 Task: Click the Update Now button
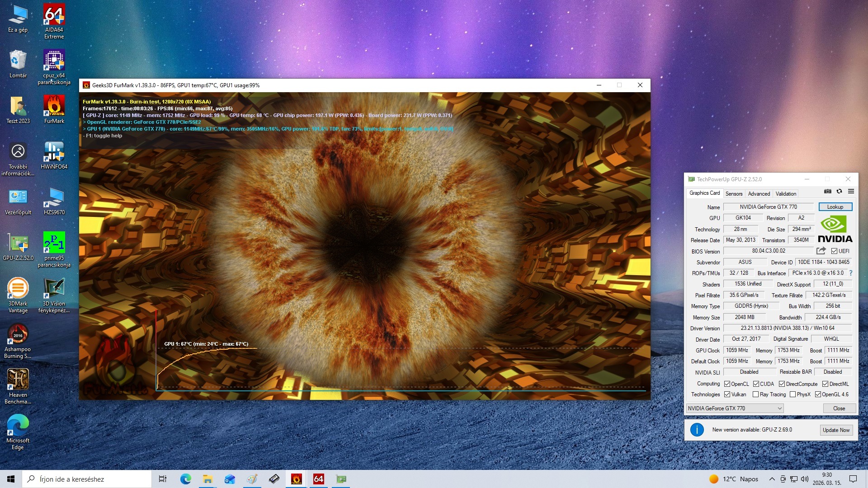(x=836, y=430)
